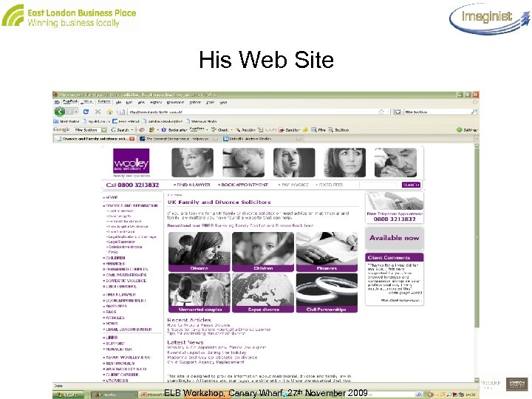Open LEGAL JARGON BUSTER sidebar link
532x399 pixels.
(128, 330)
